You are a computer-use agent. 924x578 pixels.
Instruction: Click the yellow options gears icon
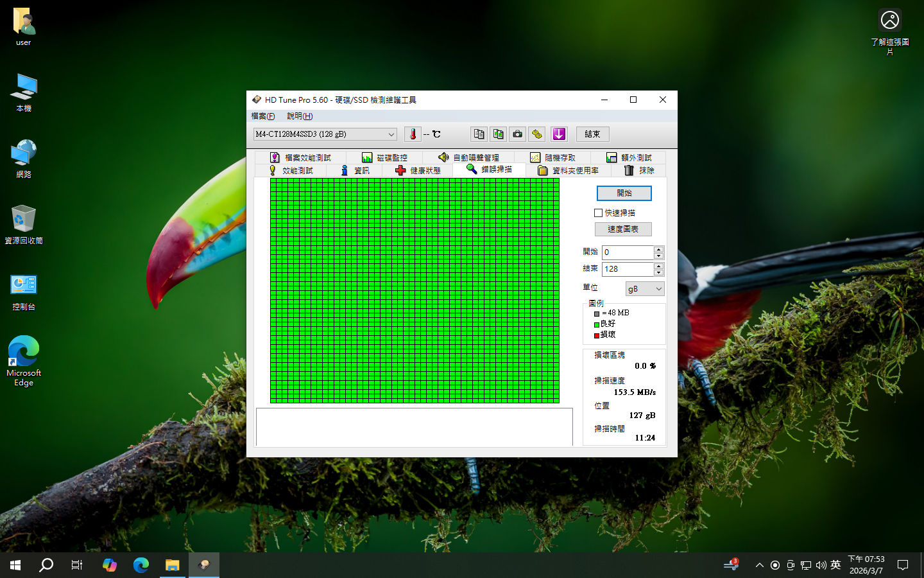[537, 134]
